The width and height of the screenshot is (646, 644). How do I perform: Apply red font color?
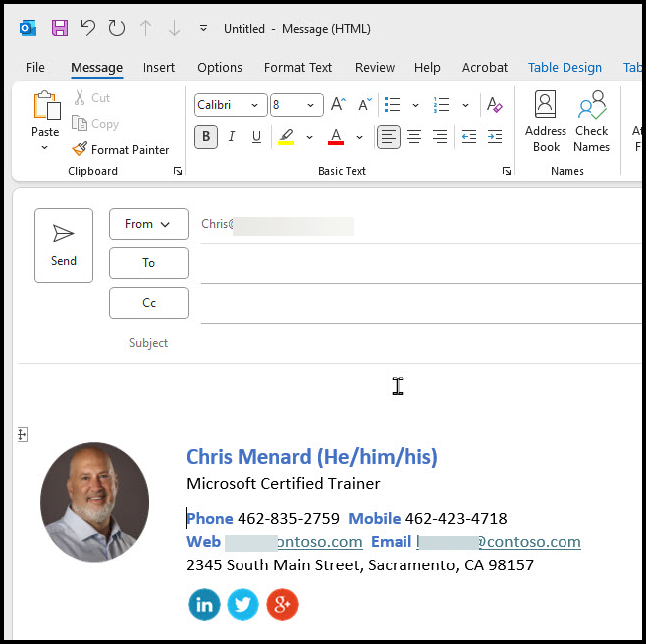[336, 137]
